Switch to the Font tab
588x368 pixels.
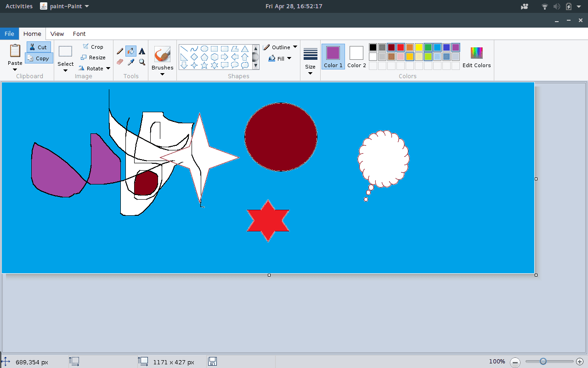tap(79, 34)
